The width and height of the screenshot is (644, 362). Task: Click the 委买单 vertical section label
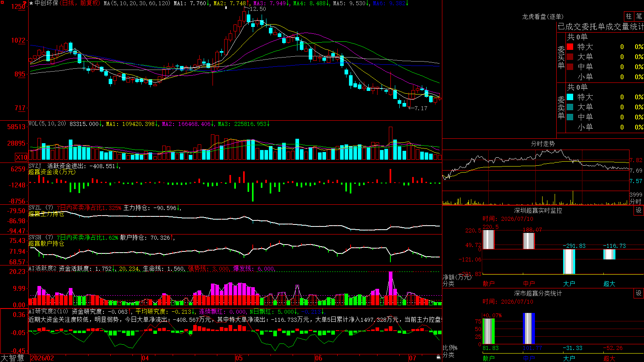pyautogui.click(x=561, y=58)
